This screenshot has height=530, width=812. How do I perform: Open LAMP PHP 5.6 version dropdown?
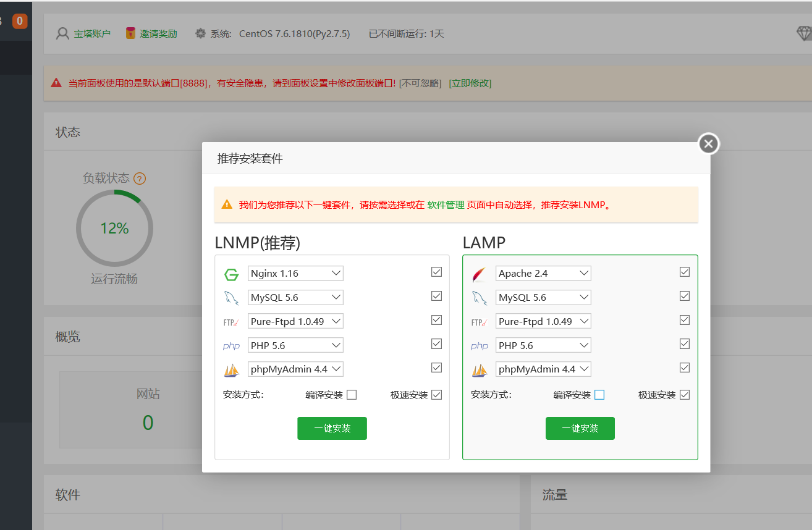point(543,345)
